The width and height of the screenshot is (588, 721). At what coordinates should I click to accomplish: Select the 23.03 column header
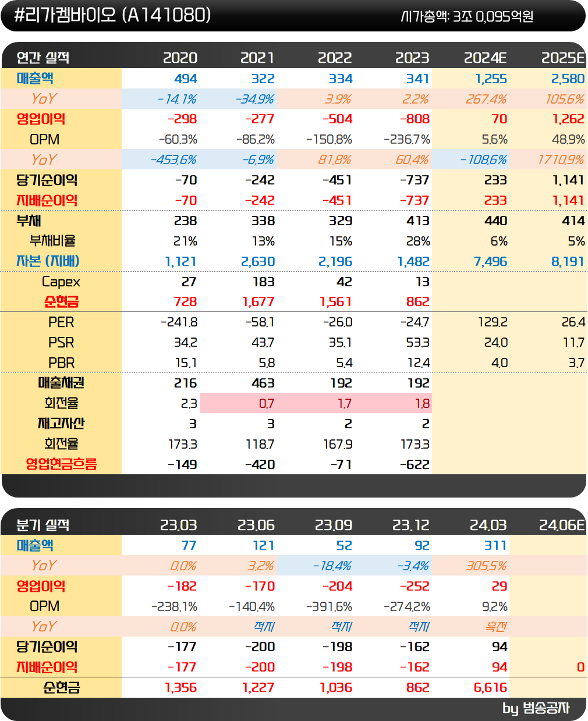(x=179, y=525)
